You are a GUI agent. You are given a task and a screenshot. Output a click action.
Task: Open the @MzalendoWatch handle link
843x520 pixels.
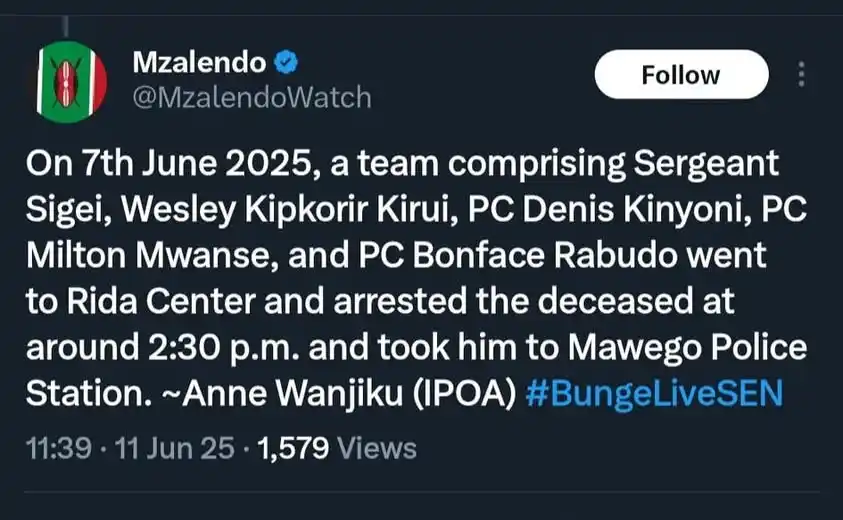click(252, 98)
